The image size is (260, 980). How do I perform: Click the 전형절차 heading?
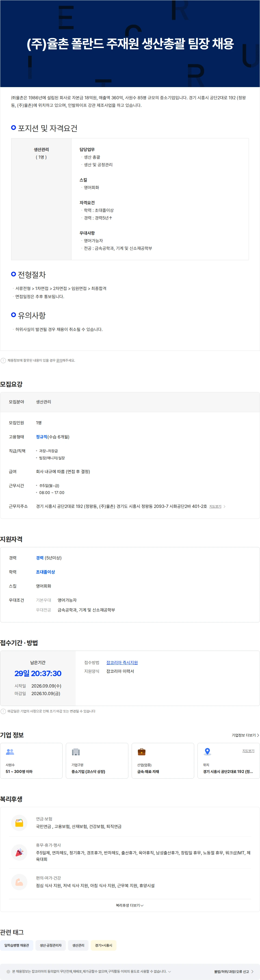(x=32, y=274)
